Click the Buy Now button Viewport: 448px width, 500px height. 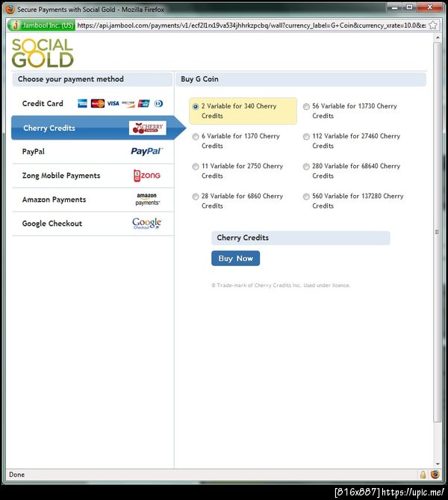(x=235, y=259)
